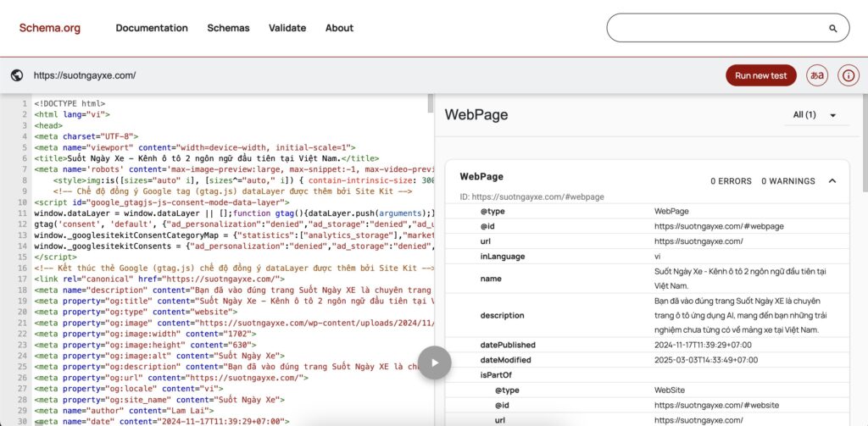Image resolution: width=868 pixels, height=426 pixels.
Task: Click the WebSite type value
Action: (670, 390)
